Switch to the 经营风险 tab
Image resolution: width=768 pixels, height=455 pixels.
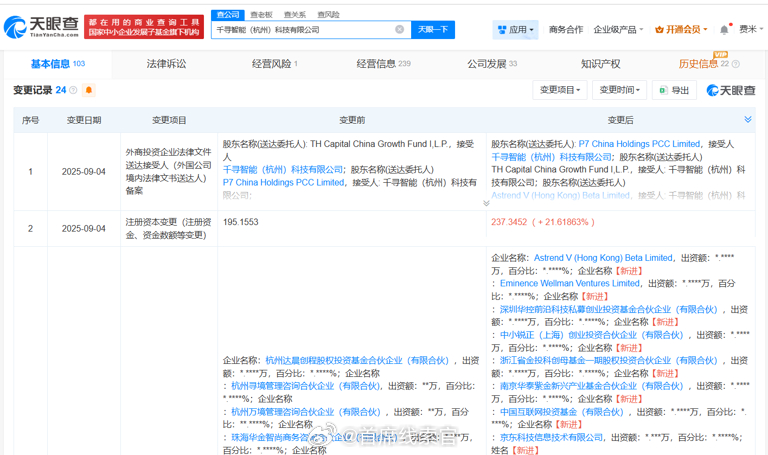pyautogui.click(x=275, y=64)
